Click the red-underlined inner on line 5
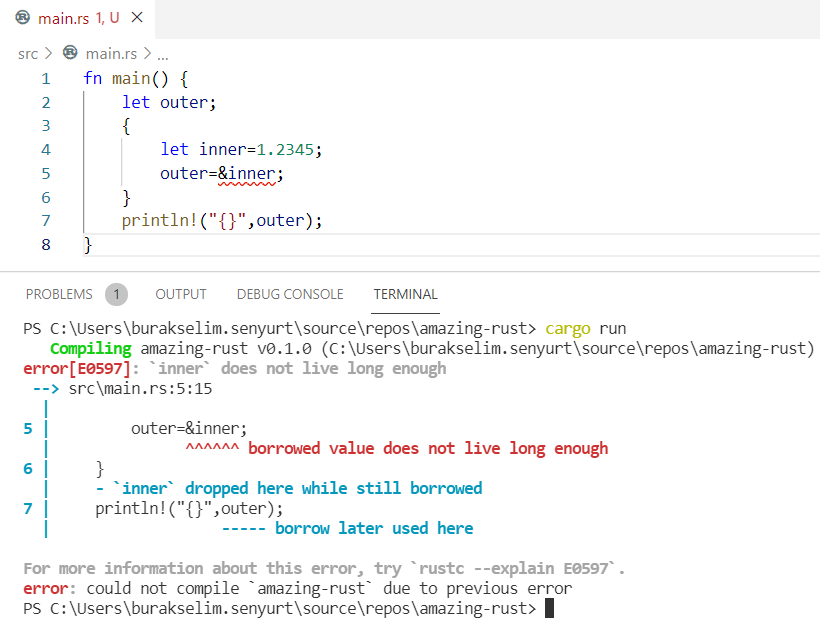 pos(250,173)
